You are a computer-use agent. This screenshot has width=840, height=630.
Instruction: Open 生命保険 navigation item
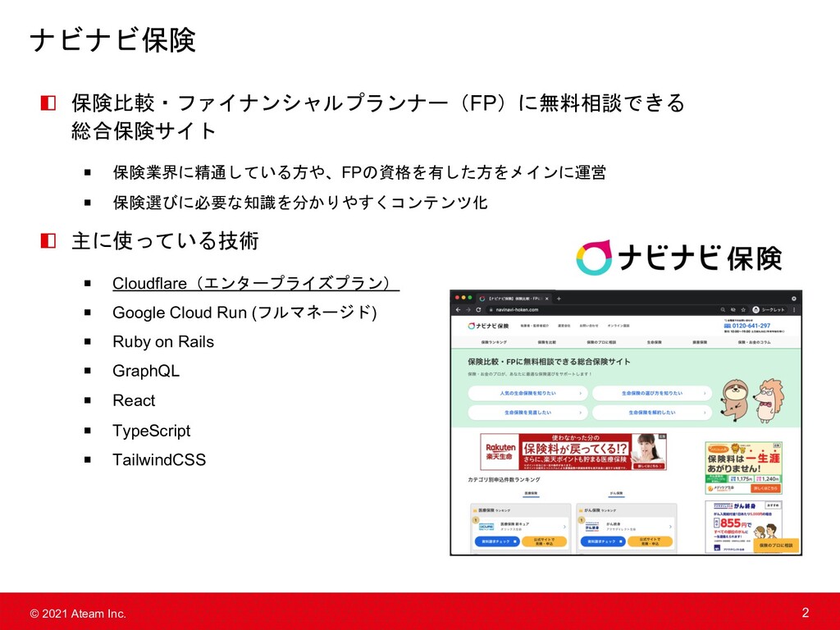click(x=654, y=342)
